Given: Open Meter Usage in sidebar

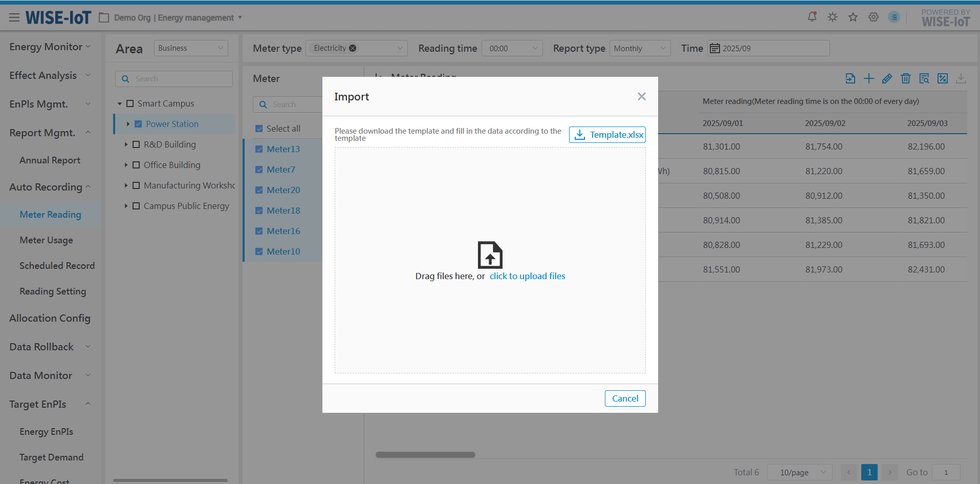Looking at the screenshot, I should 46,240.
